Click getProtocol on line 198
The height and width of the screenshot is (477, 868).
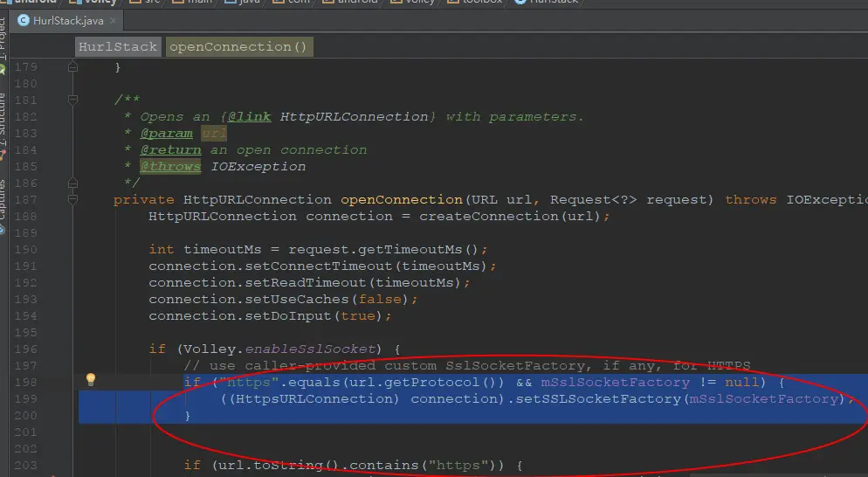tap(431, 383)
